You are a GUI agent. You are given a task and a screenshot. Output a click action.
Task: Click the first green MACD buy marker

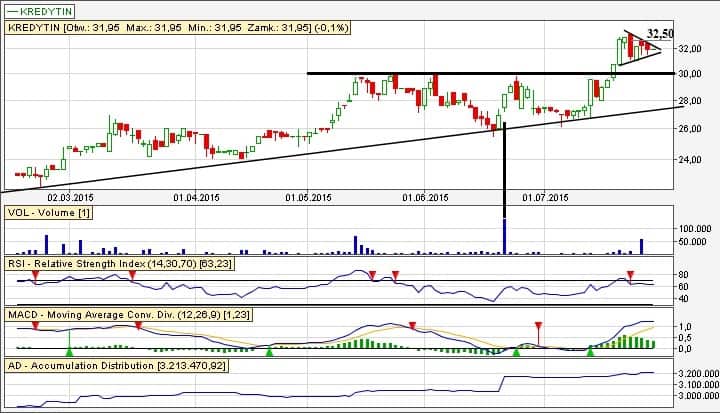click(x=68, y=350)
